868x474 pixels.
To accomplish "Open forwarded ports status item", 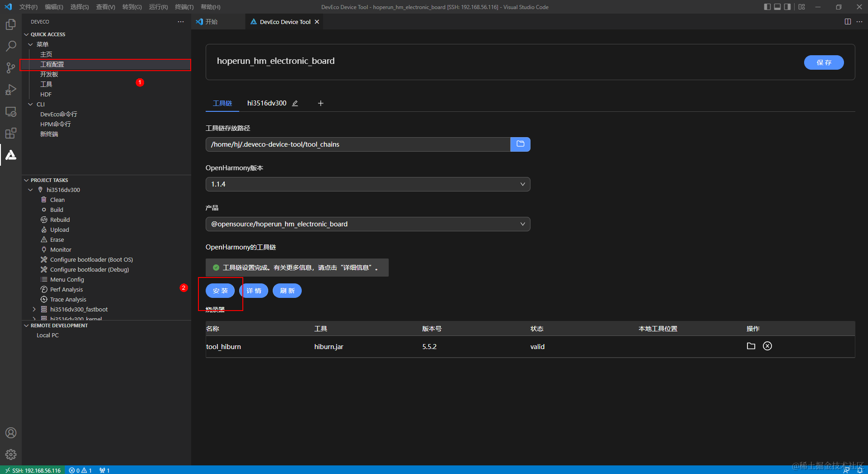I will tap(105, 470).
